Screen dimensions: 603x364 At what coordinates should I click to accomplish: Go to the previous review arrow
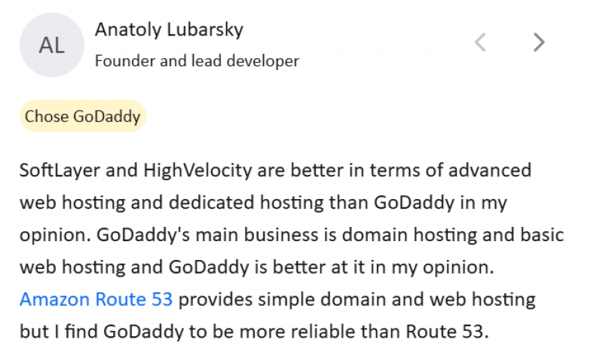pos(480,43)
